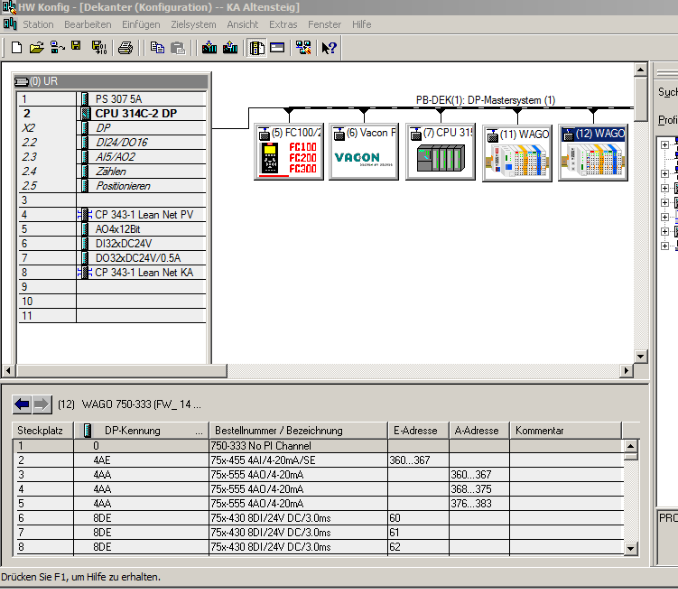The height and width of the screenshot is (589, 678).
Task: Click the back arrow navigation button
Action: coord(22,404)
